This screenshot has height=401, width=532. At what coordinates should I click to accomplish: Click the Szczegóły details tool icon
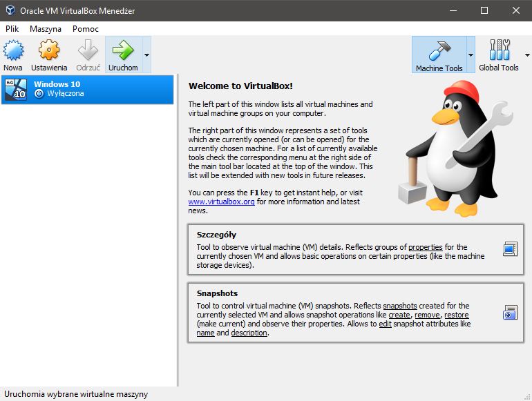pos(510,249)
